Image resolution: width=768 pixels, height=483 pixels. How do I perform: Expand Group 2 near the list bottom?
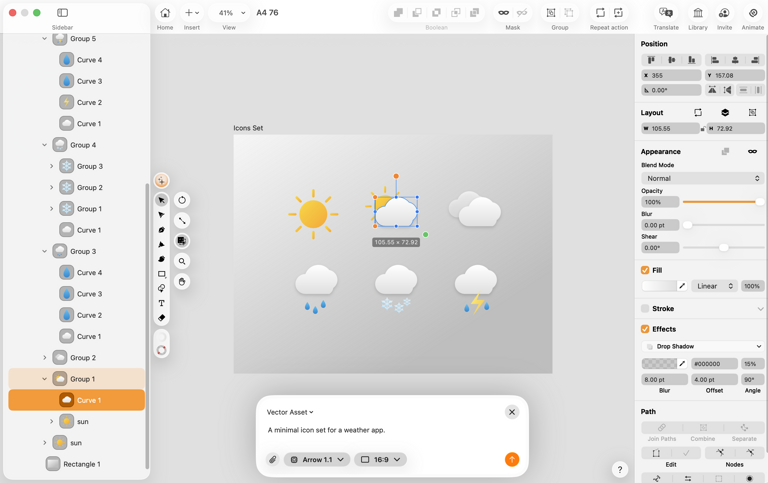[45, 358]
